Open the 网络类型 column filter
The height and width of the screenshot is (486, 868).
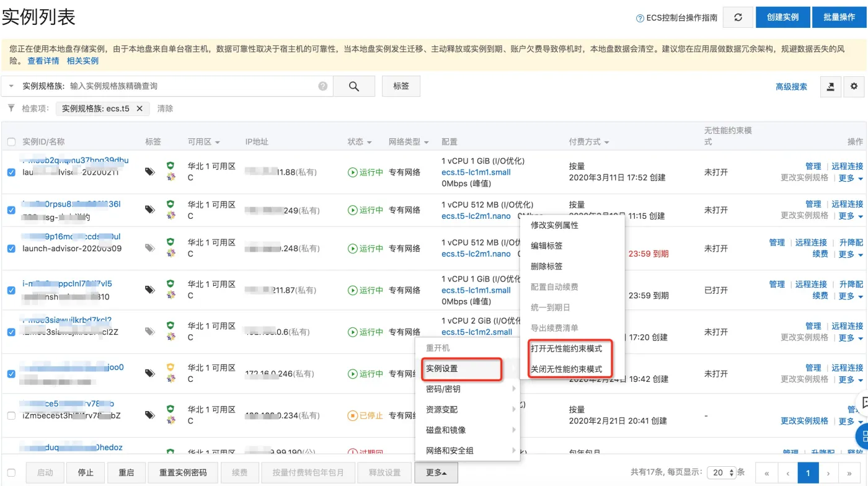(426, 142)
